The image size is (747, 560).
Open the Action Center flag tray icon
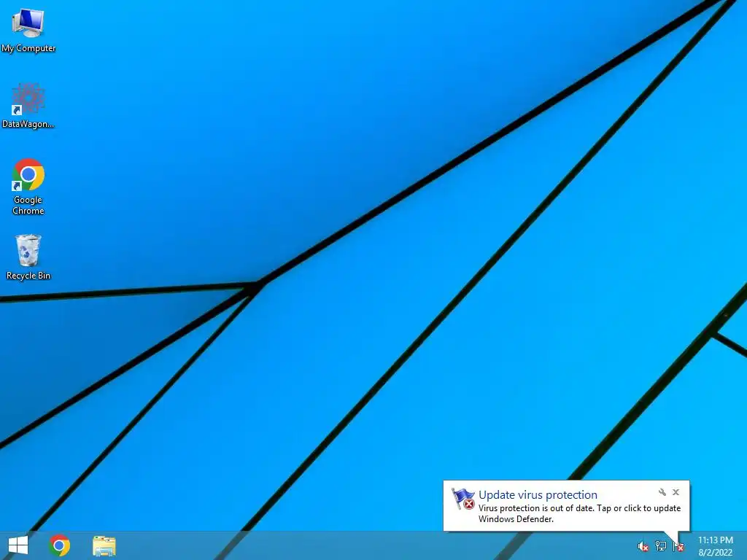pos(678,546)
